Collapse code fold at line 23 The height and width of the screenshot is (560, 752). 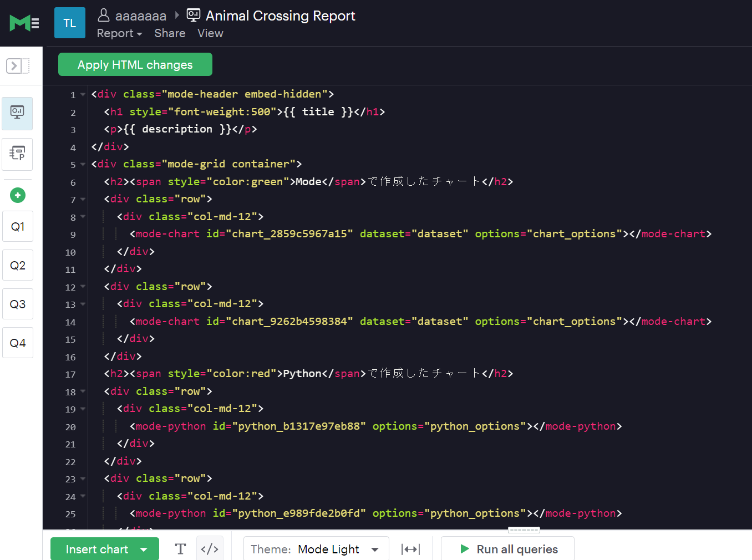point(83,479)
